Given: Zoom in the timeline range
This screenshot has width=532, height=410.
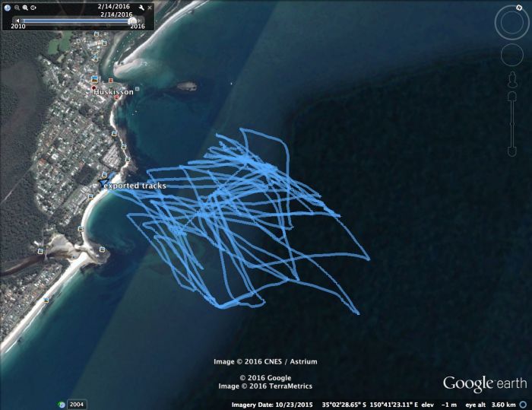Looking at the screenshot, I should [x=25, y=8].
